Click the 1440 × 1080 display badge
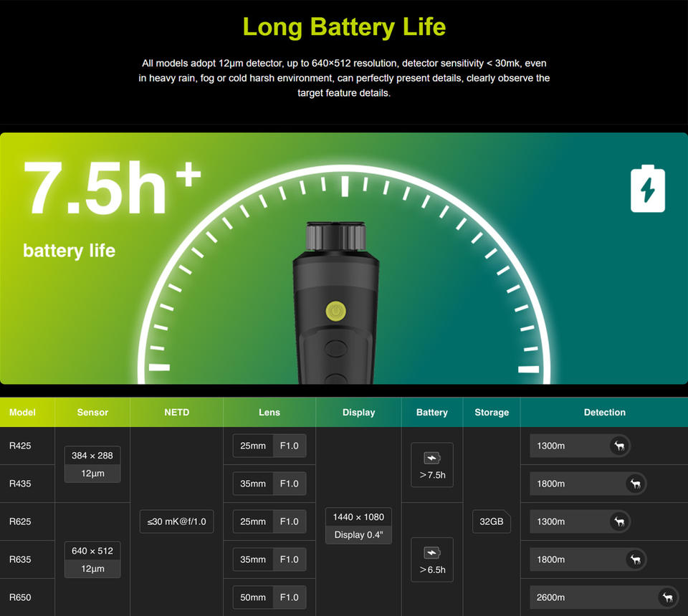The width and height of the screenshot is (688, 616). pyautogui.click(x=358, y=517)
